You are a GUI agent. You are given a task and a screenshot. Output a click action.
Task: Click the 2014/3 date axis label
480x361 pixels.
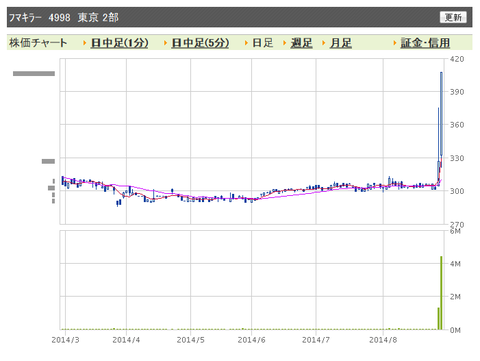pyautogui.click(x=65, y=340)
